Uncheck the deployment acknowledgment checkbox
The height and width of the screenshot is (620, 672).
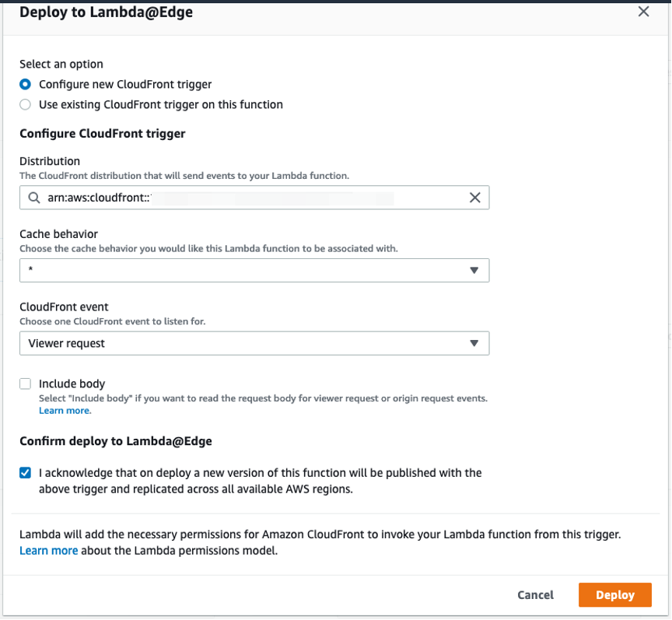coord(25,472)
